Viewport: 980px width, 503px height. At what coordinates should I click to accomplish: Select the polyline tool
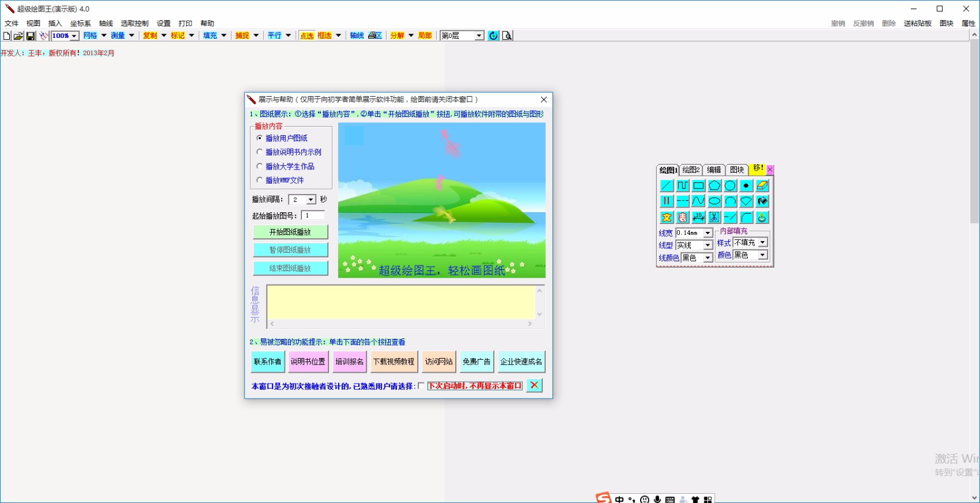(682, 185)
